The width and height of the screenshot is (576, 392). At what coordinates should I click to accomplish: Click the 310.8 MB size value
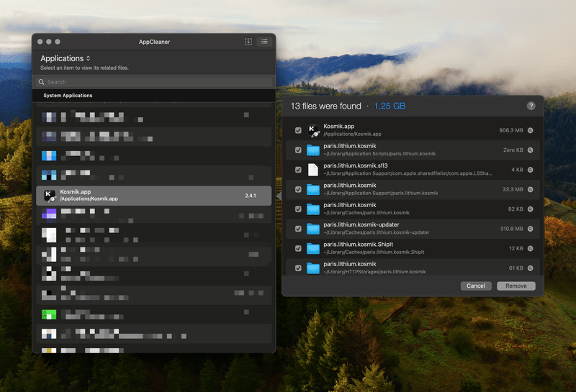[x=511, y=229]
